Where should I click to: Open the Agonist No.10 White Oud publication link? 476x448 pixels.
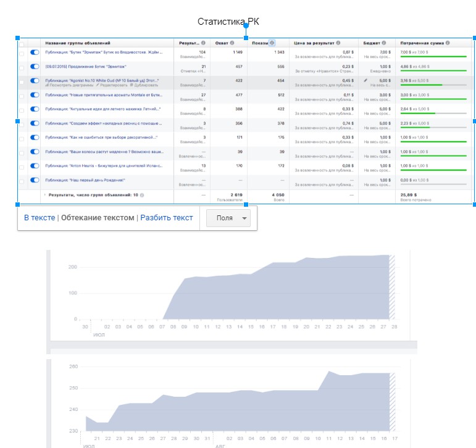[x=102, y=80]
